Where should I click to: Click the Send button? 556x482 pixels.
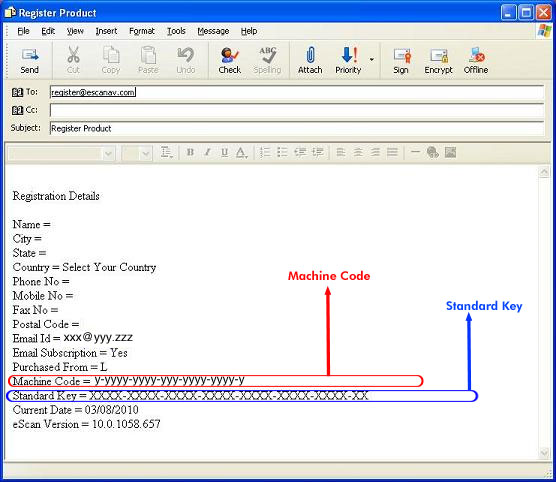coord(30,60)
